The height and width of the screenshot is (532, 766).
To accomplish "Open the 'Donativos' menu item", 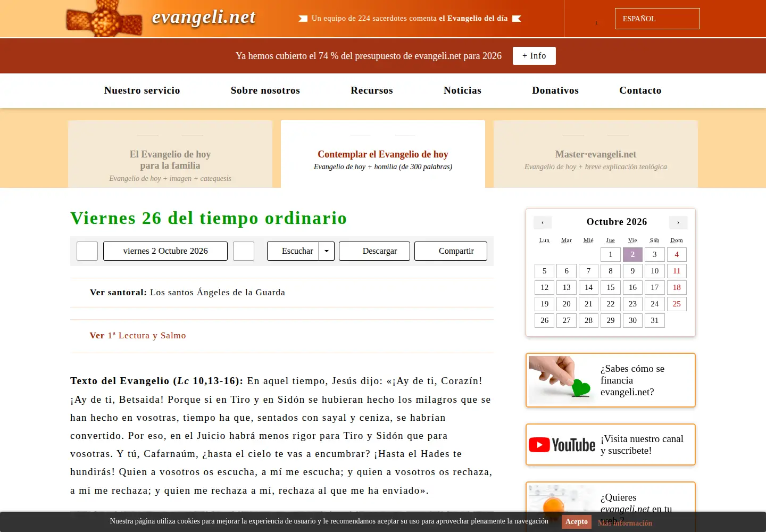I will [555, 90].
